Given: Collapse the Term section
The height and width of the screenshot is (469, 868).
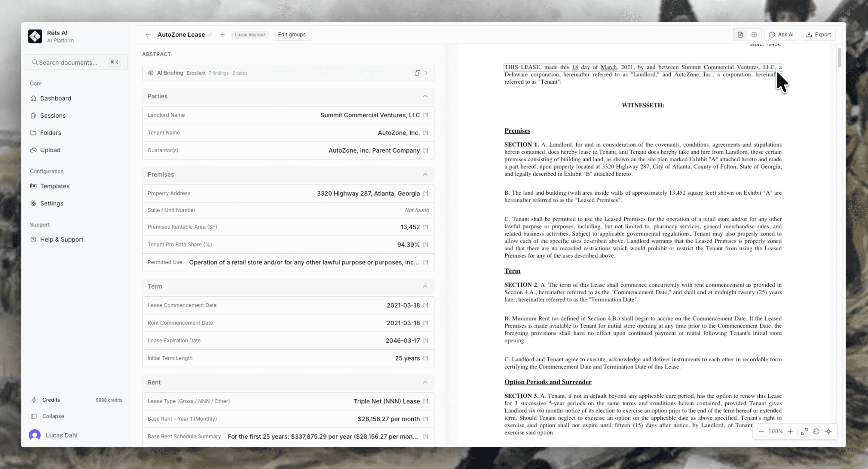Looking at the screenshot, I should [x=425, y=286].
